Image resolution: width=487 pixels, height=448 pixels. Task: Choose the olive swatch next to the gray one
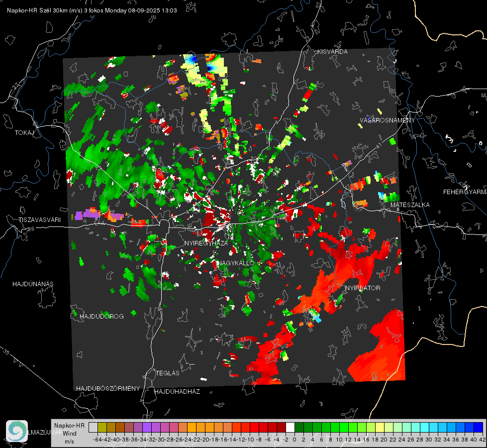tap(102, 427)
